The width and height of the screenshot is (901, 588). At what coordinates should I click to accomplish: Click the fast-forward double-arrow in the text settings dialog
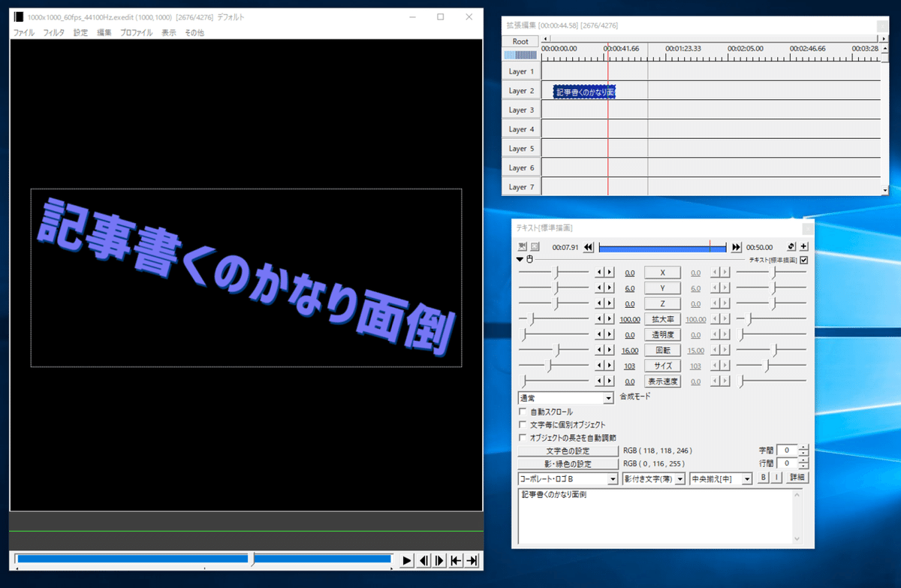[736, 246]
